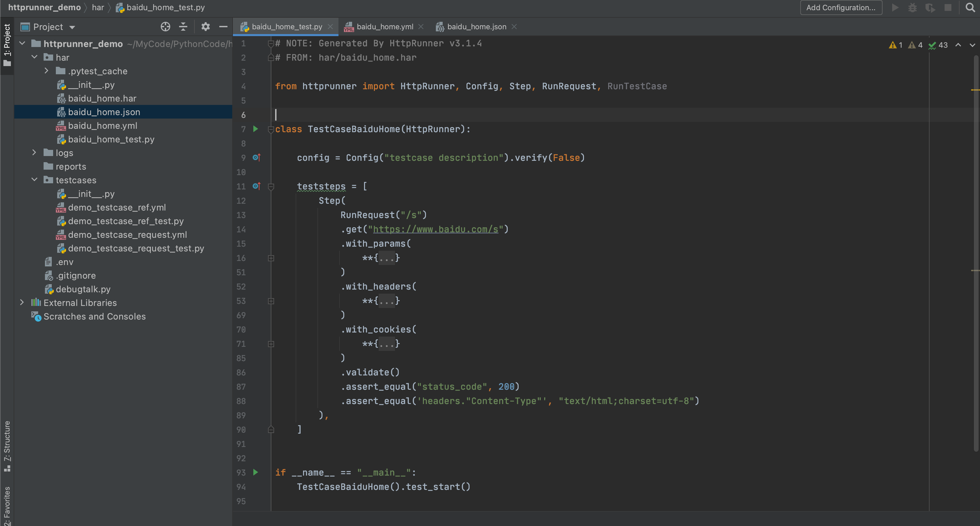Click baidu_home_test.py in the breadcrumb bar
Viewport: 980px width, 526px height.
coord(160,7)
